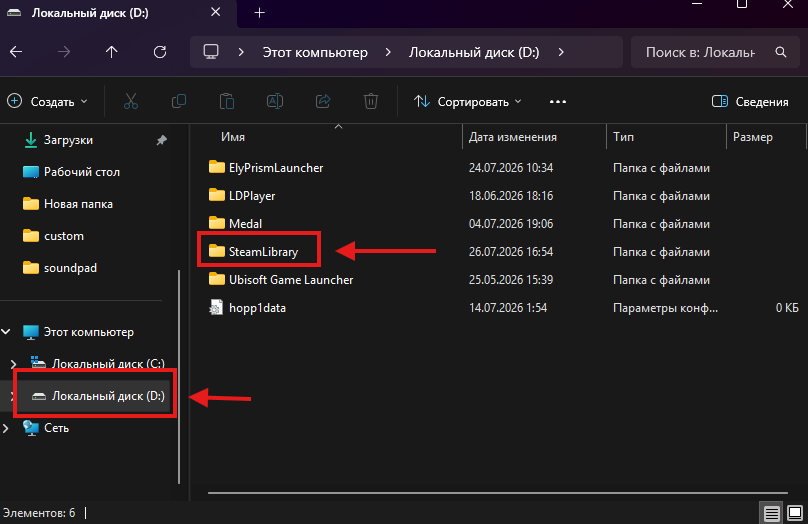This screenshot has height=524, width=808.
Task: Select the ElyPrismLauncher folder icon
Action: coord(216,167)
